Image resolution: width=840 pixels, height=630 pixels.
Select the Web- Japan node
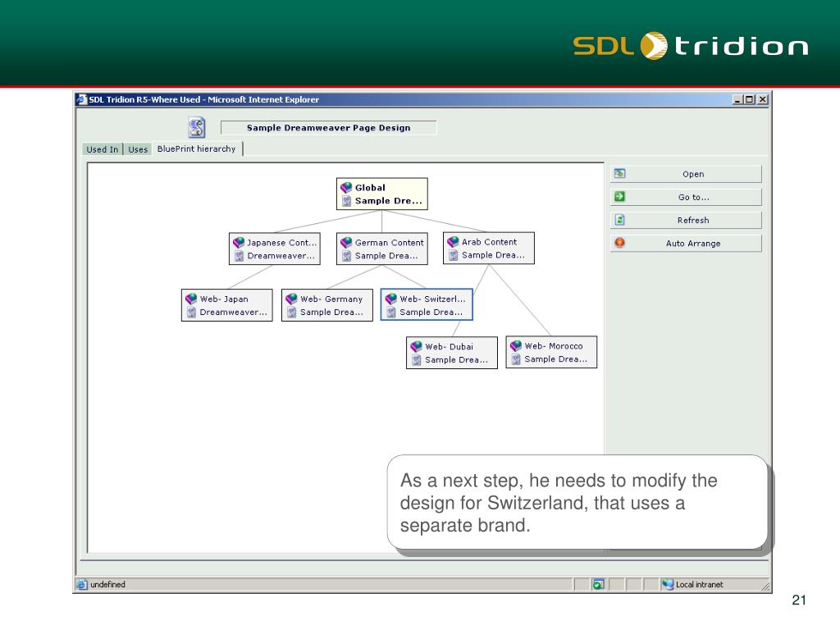pyautogui.click(x=227, y=305)
